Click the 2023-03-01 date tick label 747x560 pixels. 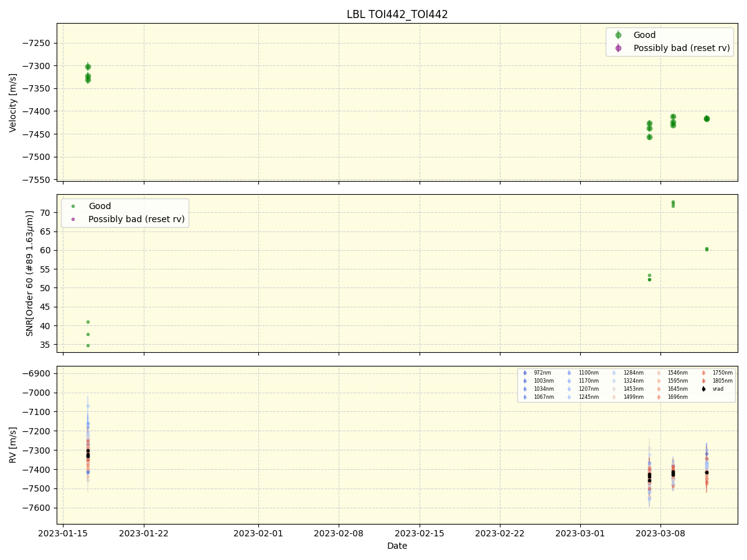tap(580, 533)
